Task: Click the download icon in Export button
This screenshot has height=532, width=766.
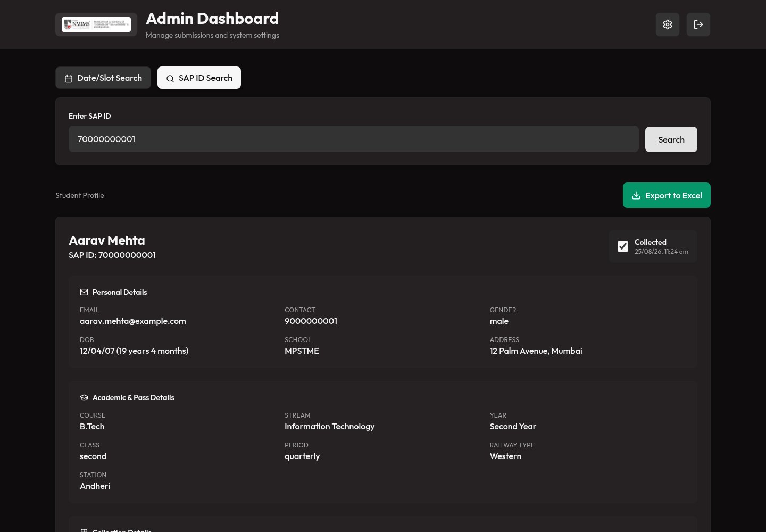Action: tap(636, 195)
